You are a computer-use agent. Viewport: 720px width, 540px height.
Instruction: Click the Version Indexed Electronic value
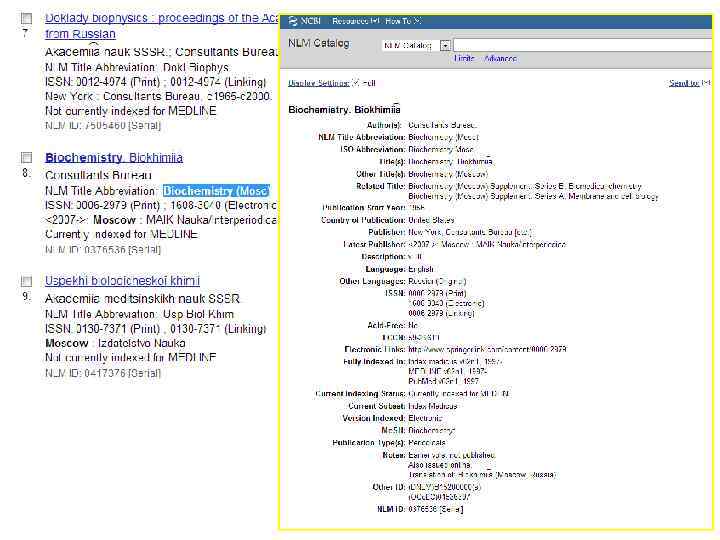[x=425, y=418]
